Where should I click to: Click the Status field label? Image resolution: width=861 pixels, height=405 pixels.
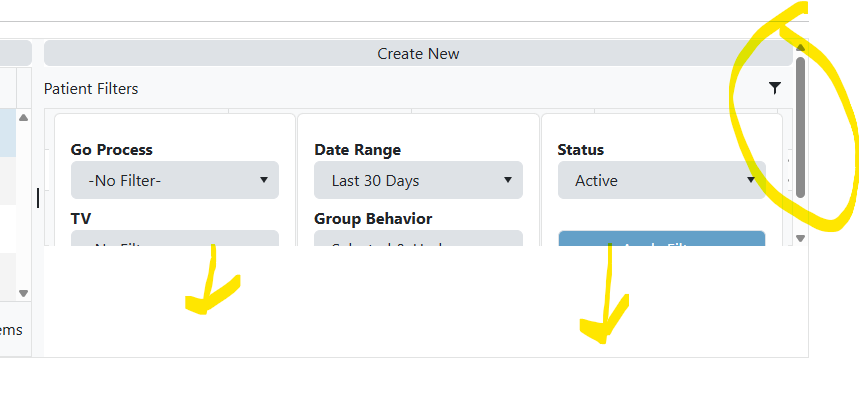[580, 150]
